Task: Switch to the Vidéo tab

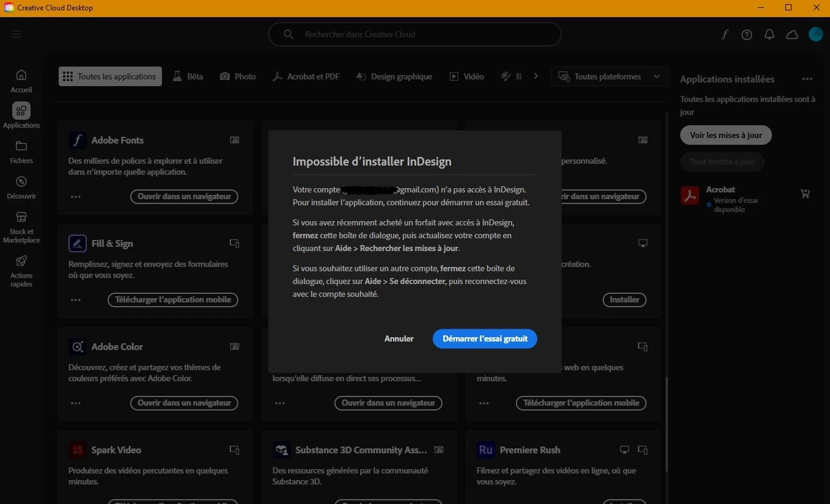Action: (467, 76)
